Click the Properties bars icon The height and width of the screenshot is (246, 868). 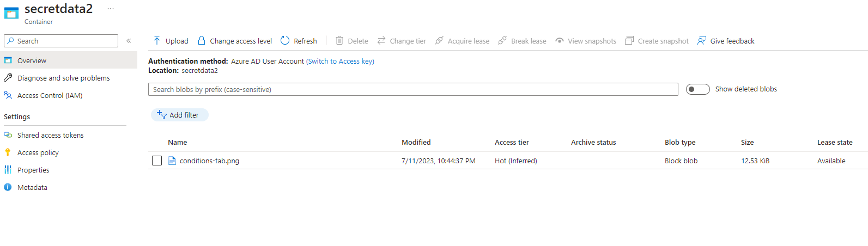click(x=8, y=170)
